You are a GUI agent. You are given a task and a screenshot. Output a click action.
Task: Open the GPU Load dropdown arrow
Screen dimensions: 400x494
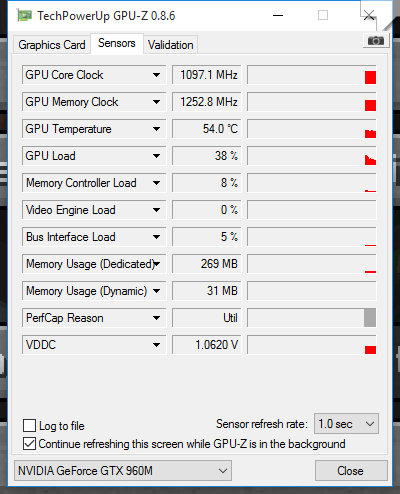(x=156, y=156)
